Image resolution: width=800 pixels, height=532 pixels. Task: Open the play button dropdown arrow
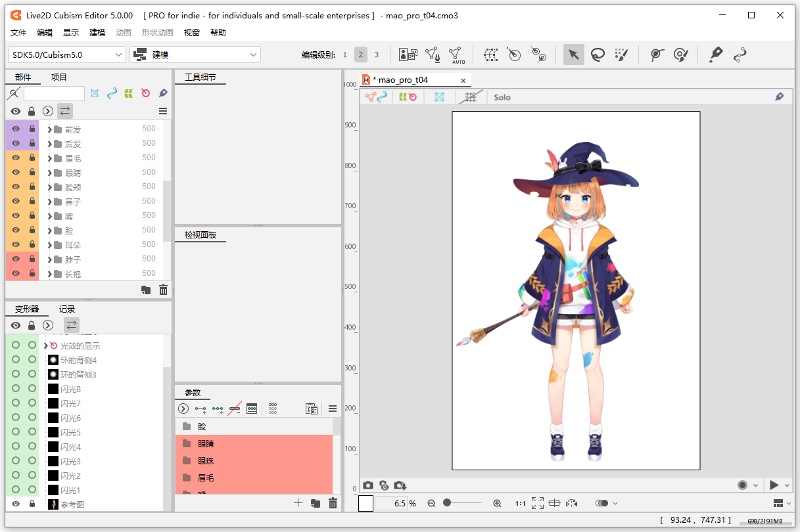[788, 485]
